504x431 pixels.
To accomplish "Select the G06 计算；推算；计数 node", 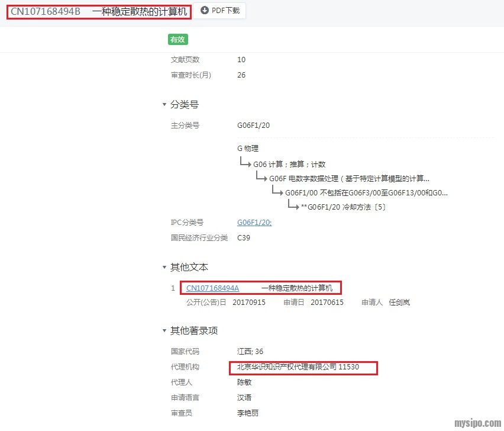I will point(289,164).
